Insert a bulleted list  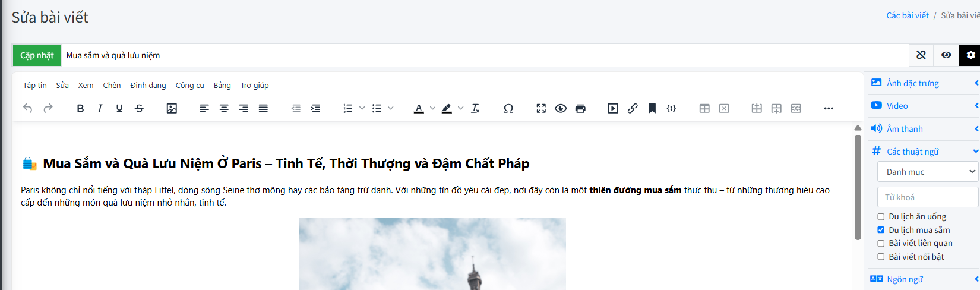(377, 108)
